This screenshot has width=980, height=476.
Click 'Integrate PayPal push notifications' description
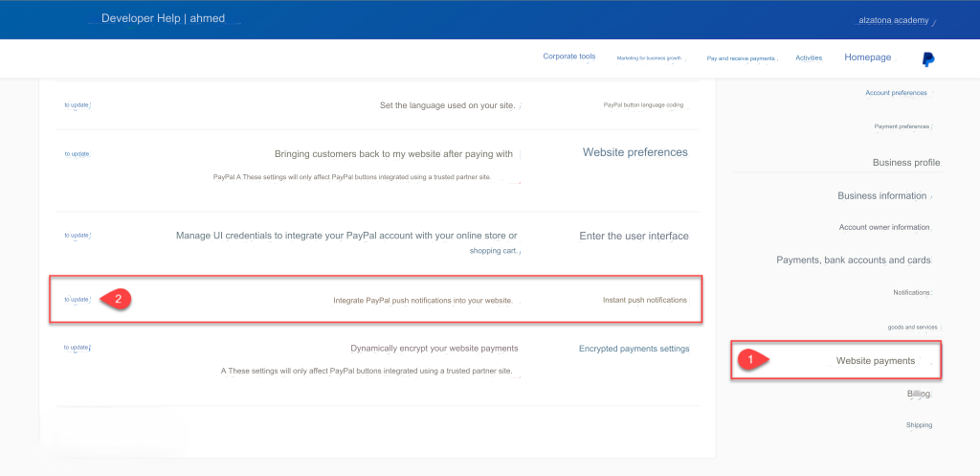click(423, 300)
